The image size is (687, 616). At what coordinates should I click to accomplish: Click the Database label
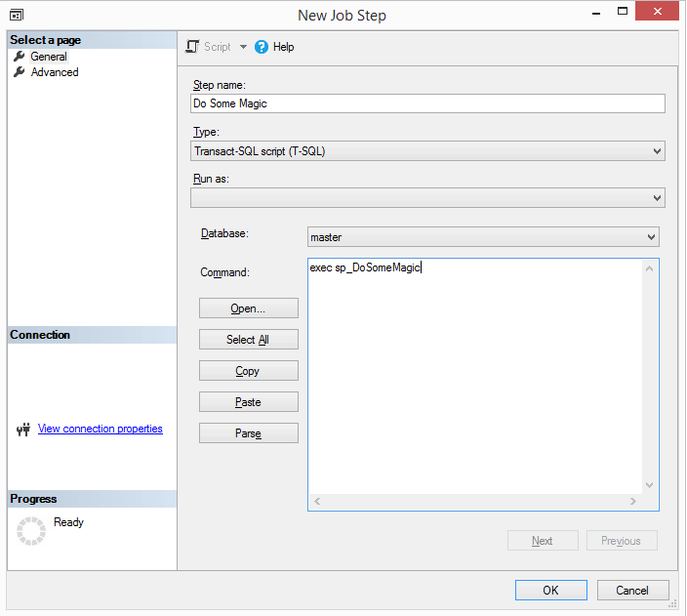click(x=224, y=233)
